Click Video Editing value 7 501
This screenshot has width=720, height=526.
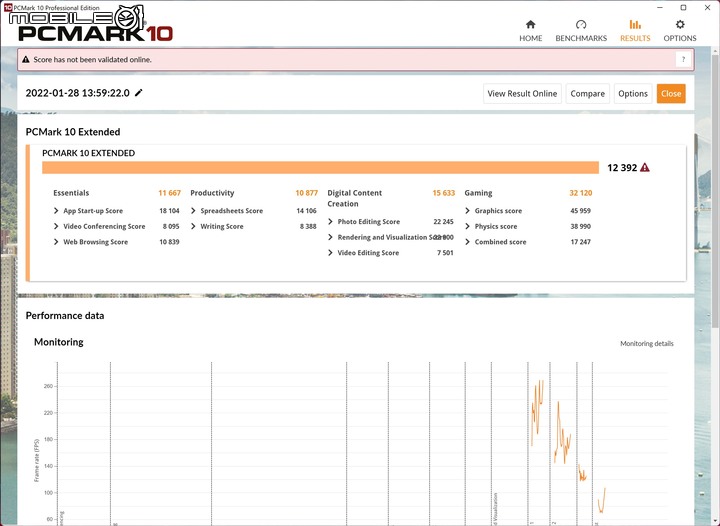[445, 253]
